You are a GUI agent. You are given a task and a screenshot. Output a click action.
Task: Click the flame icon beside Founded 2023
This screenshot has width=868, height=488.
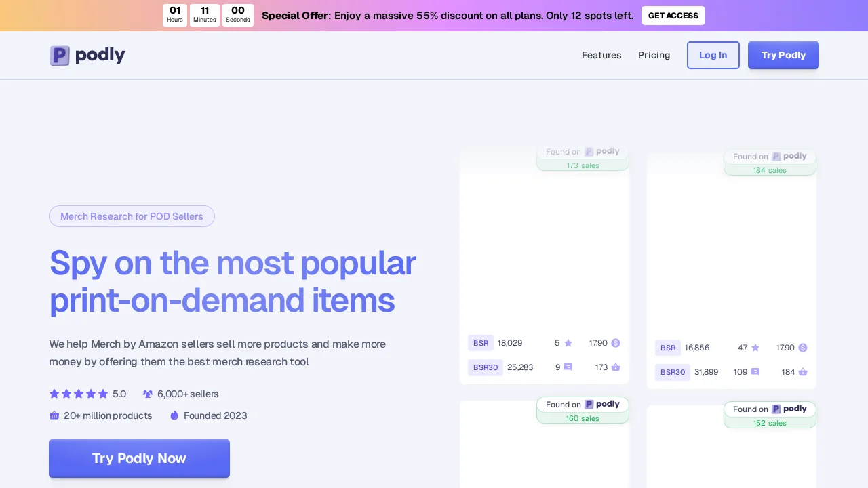(x=174, y=415)
